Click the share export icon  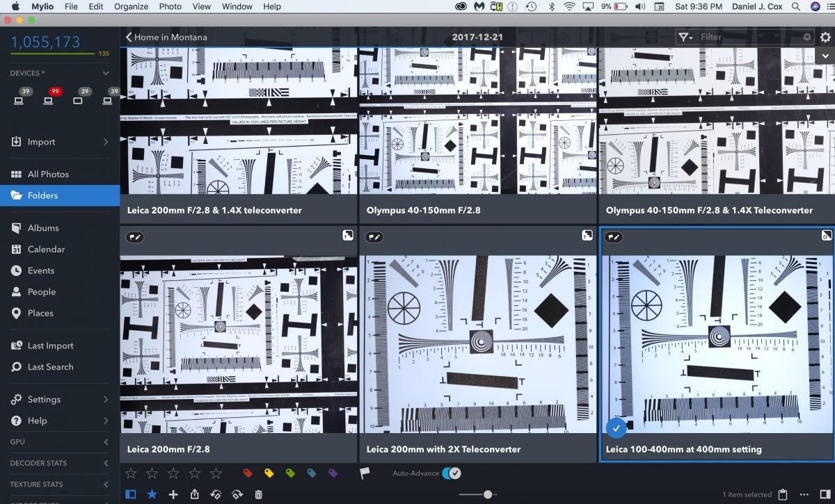[194, 494]
